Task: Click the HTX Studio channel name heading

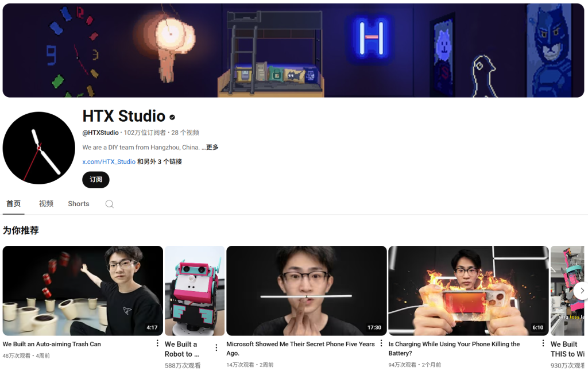Action: [124, 116]
